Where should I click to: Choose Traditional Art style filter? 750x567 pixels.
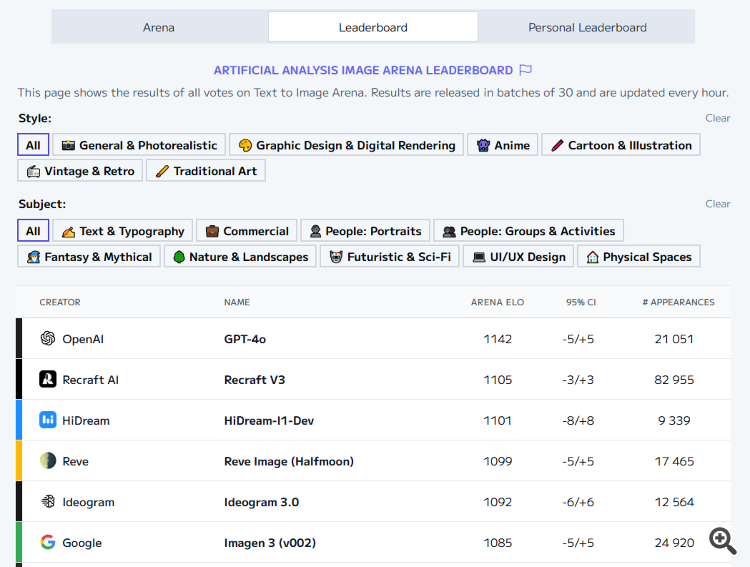[x=206, y=171]
